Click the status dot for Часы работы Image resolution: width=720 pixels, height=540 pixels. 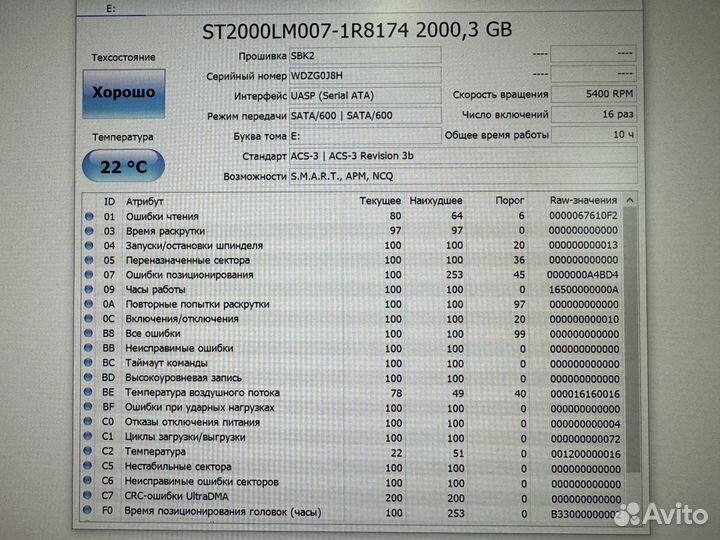pos(89,289)
